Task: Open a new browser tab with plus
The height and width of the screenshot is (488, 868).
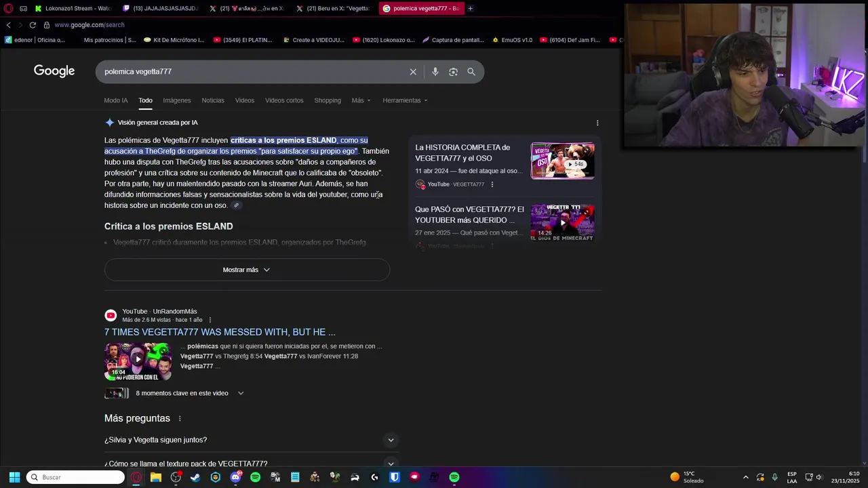Action: click(470, 8)
